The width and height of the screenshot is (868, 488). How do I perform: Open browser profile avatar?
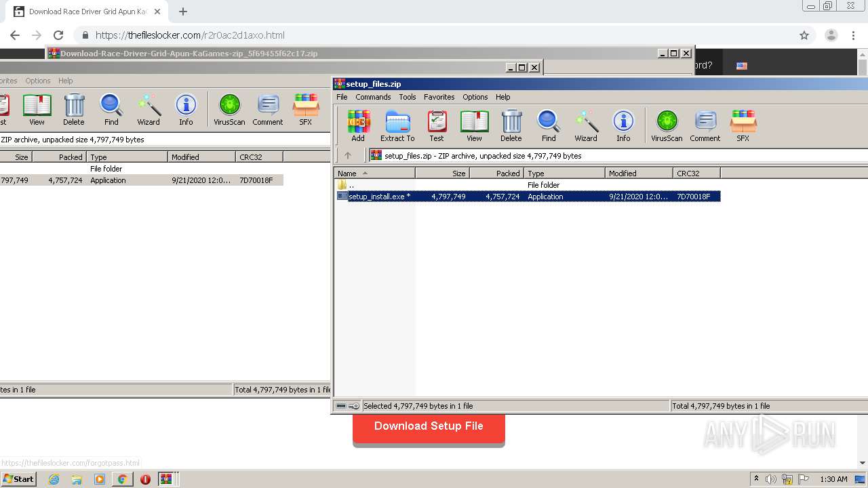coord(831,35)
